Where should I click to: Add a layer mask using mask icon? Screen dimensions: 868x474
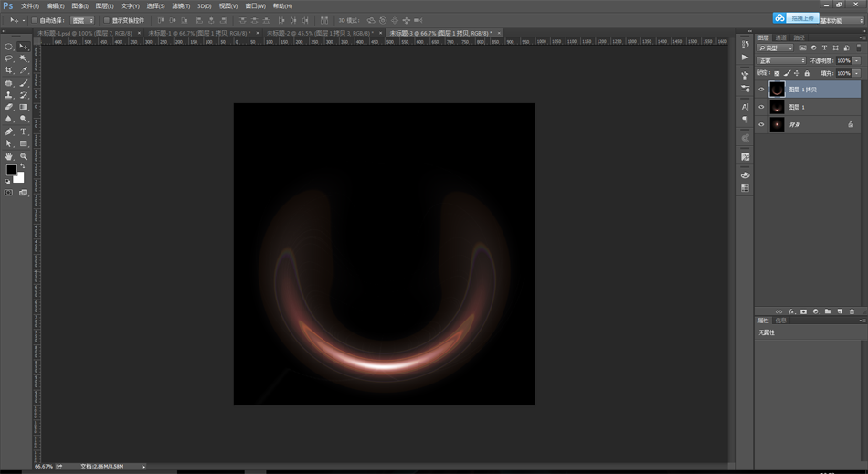click(803, 311)
